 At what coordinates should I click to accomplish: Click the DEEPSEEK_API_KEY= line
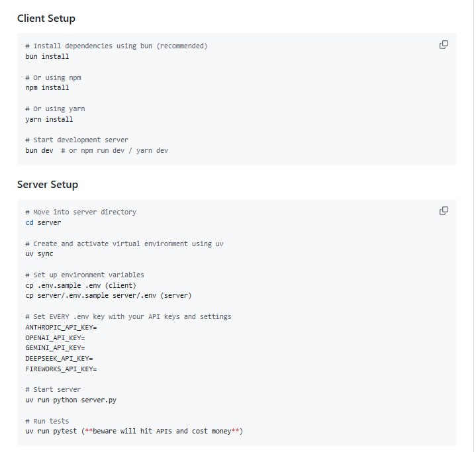(x=59, y=358)
